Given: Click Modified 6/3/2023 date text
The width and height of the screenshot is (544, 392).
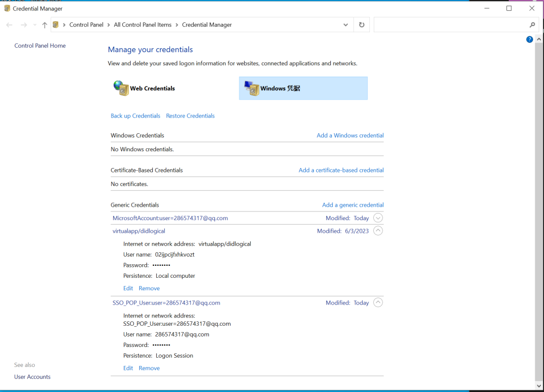Looking at the screenshot, I should [343, 231].
